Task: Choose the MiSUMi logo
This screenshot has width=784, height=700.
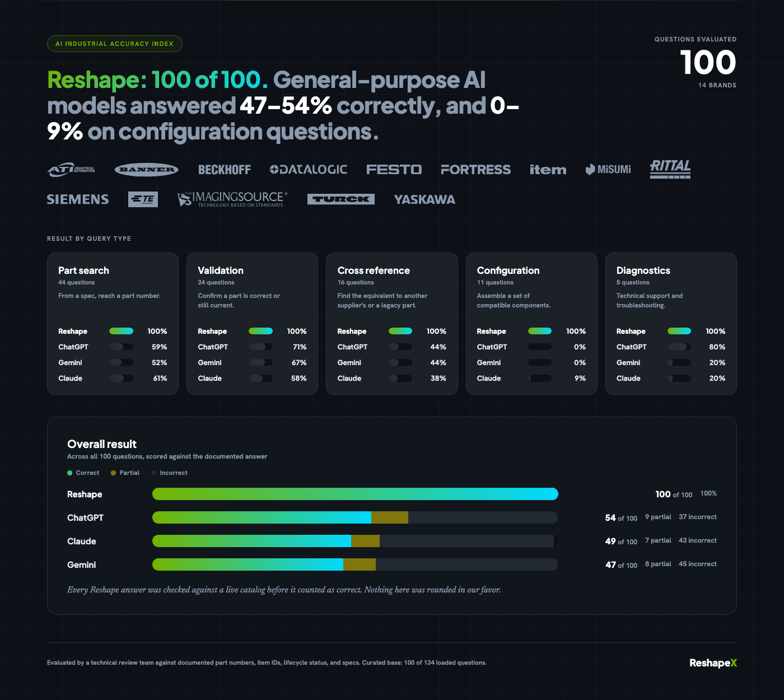Action: (x=608, y=170)
